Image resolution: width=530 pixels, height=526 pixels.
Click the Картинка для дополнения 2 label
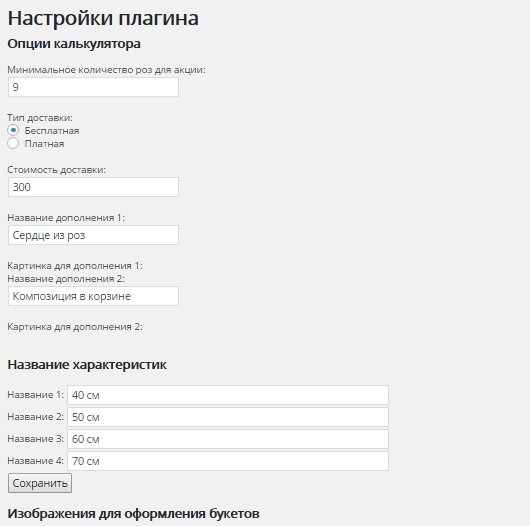(75, 327)
